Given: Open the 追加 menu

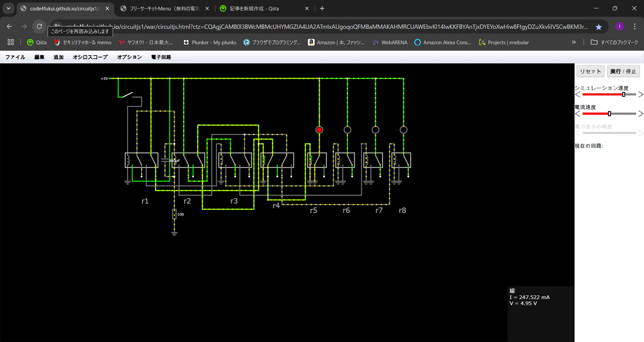Looking at the screenshot, I should [58, 57].
